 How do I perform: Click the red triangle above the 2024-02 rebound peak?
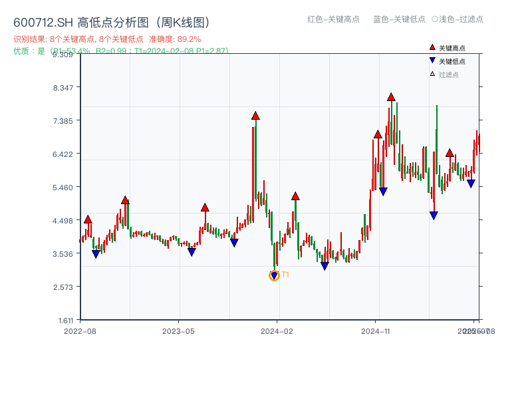[295, 196]
